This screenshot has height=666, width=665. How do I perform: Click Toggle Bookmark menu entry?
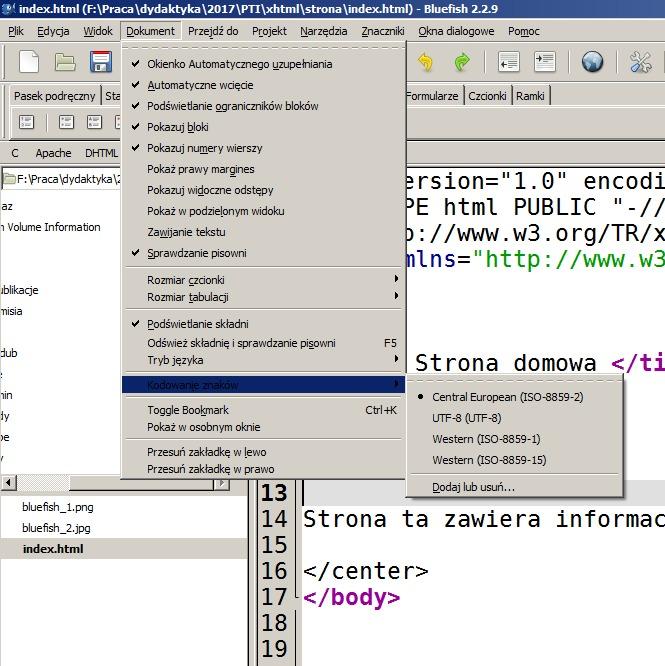pyautogui.click(x=263, y=410)
